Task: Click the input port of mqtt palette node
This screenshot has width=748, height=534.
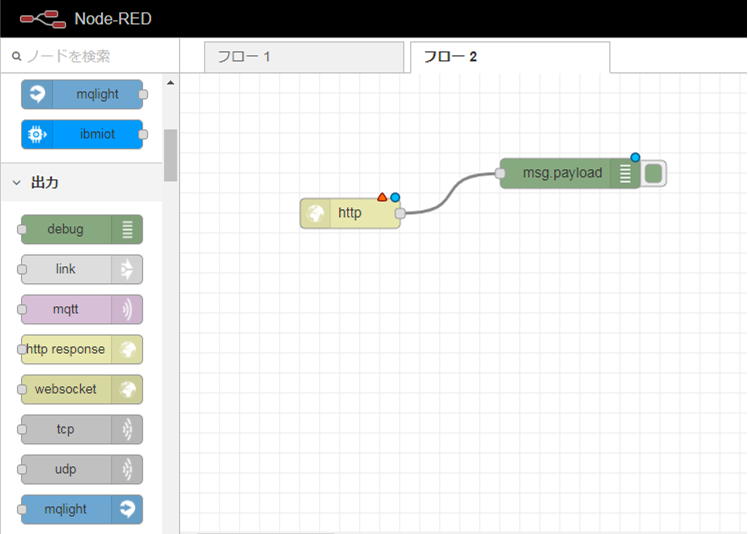Action: (x=22, y=310)
